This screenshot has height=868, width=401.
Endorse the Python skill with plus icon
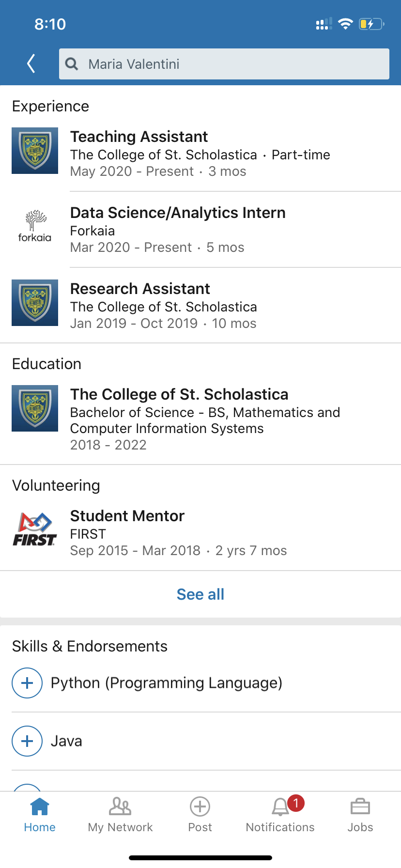tap(27, 683)
